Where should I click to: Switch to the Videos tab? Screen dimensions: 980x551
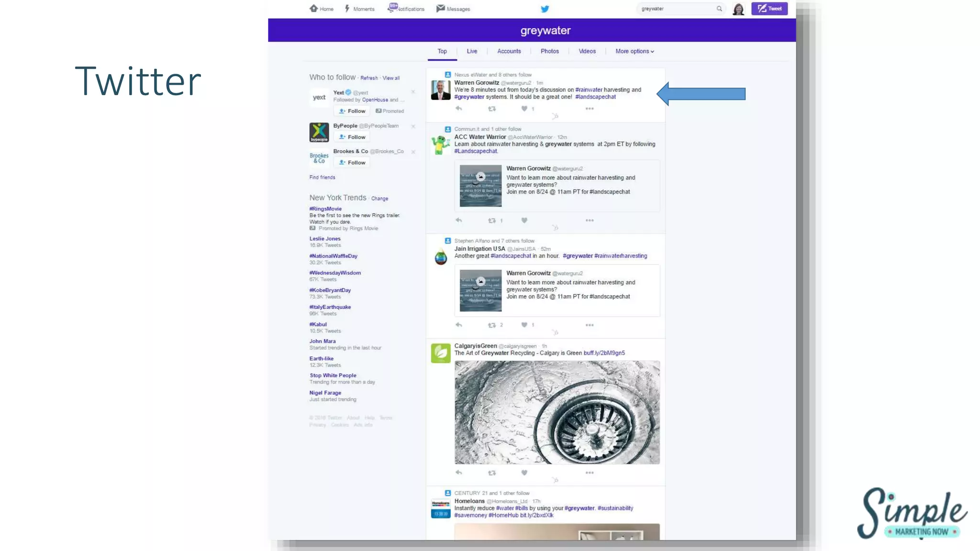(x=587, y=51)
